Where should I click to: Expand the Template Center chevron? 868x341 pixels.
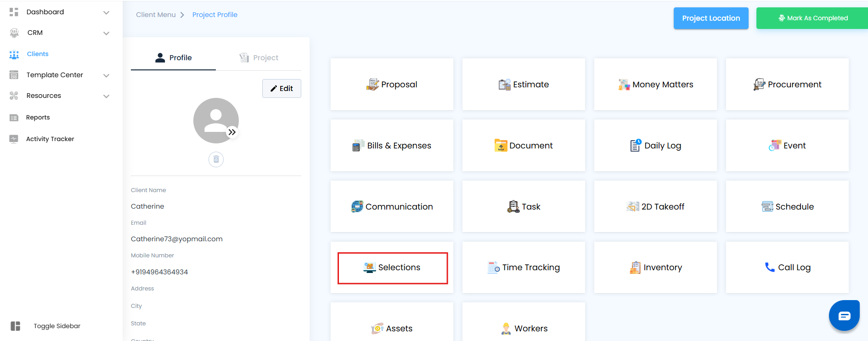(x=106, y=75)
